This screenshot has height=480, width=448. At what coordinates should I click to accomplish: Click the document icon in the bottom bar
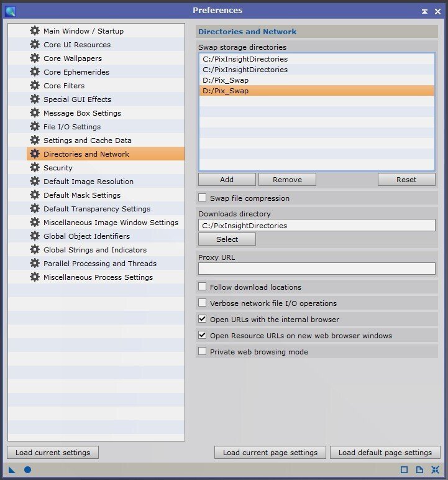419,469
